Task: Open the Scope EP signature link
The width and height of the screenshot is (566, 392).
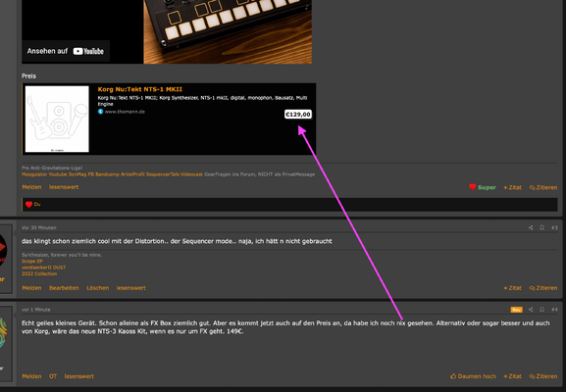Action: tap(32, 261)
